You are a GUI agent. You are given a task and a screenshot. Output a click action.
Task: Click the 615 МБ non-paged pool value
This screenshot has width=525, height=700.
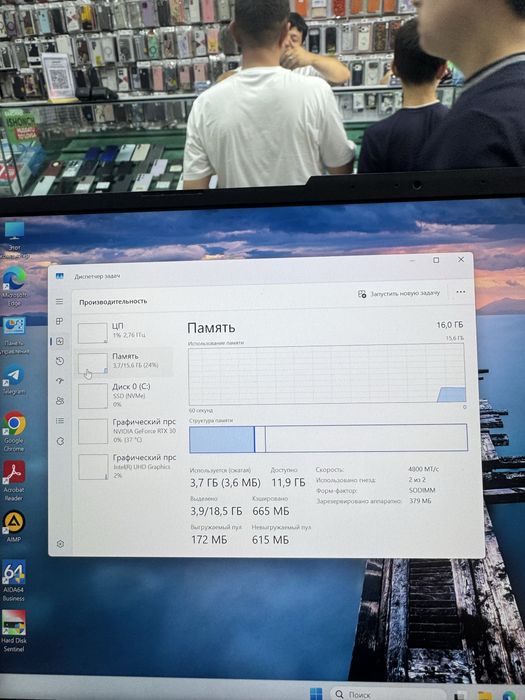(270, 540)
